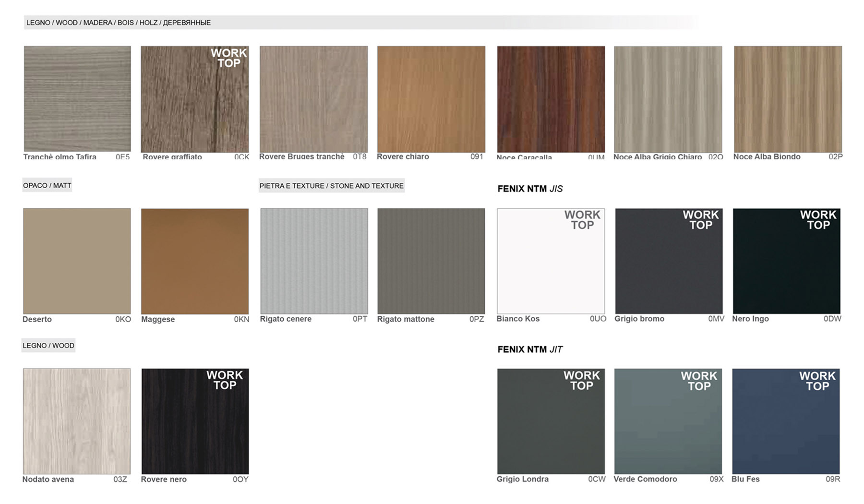Click the Pietra e Texture section label
This screenshot has width=864, height=504.
coord(331,186)
